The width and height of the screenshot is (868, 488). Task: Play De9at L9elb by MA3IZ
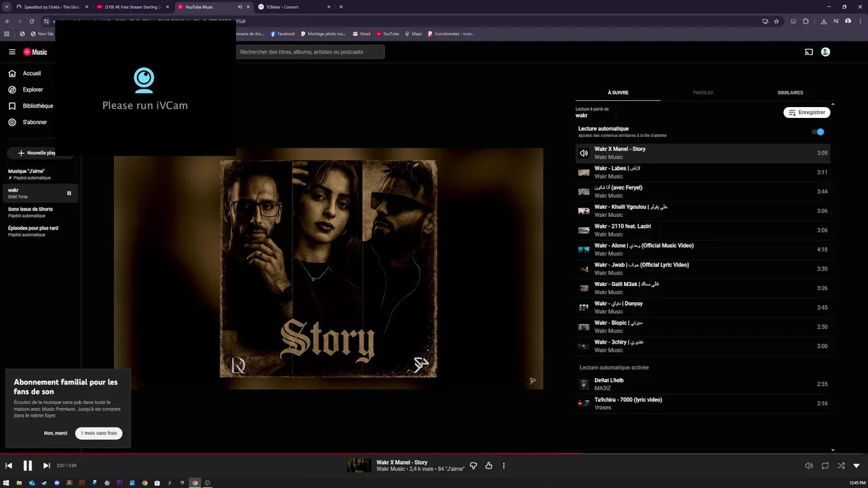[x=703, y=384]
